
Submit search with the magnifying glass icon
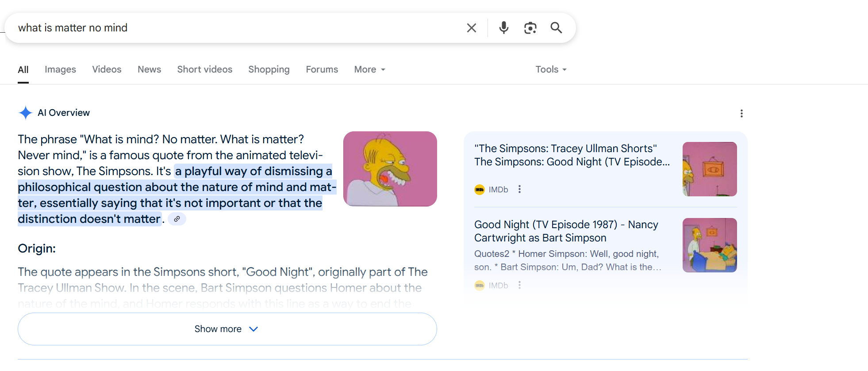click(556, 28)
